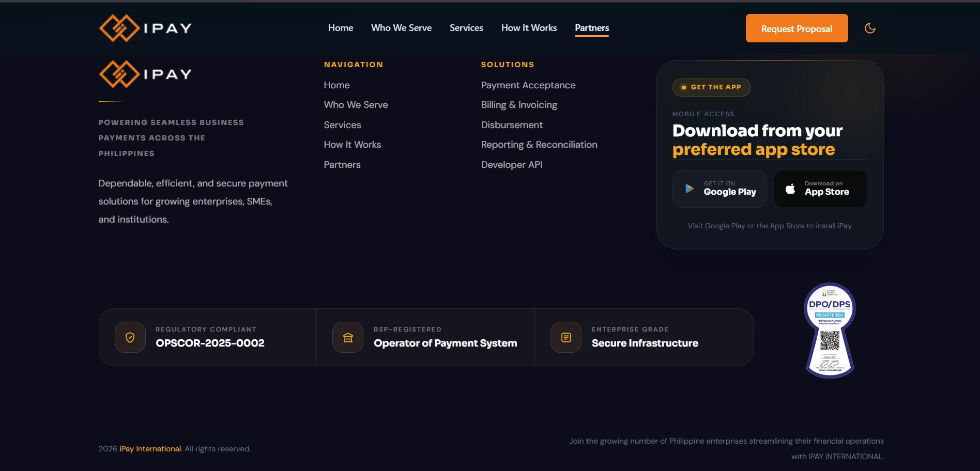Click the Get The App badge
Image resolution: width=980 pixels, height=471 pixels.
[711, 87]
